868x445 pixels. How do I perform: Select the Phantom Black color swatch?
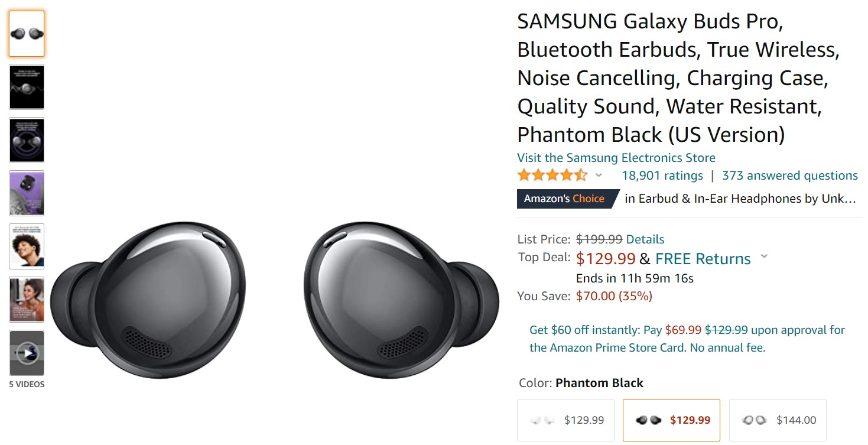(671, 420)
